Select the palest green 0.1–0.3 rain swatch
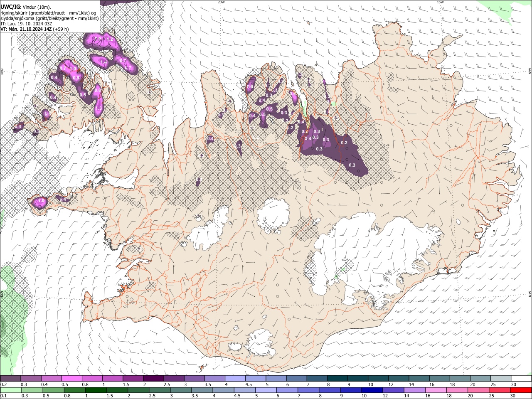 coord(10,390)
